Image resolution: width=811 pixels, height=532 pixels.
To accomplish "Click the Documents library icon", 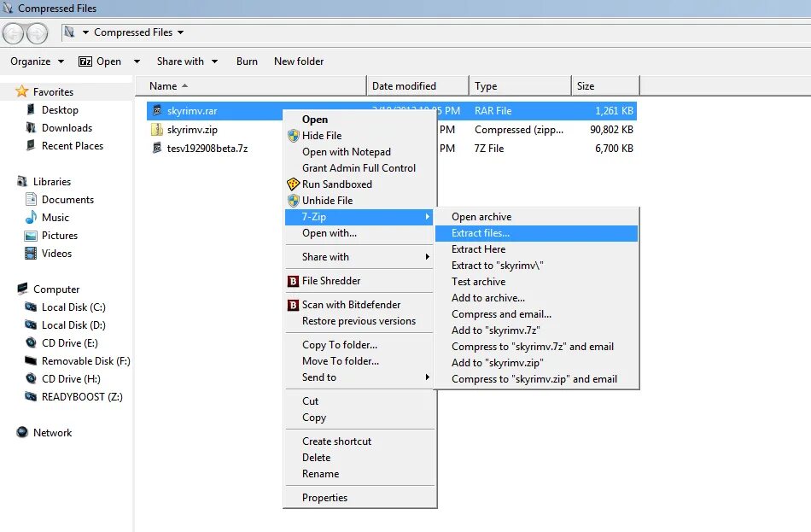I will click(x=31, y=199).
